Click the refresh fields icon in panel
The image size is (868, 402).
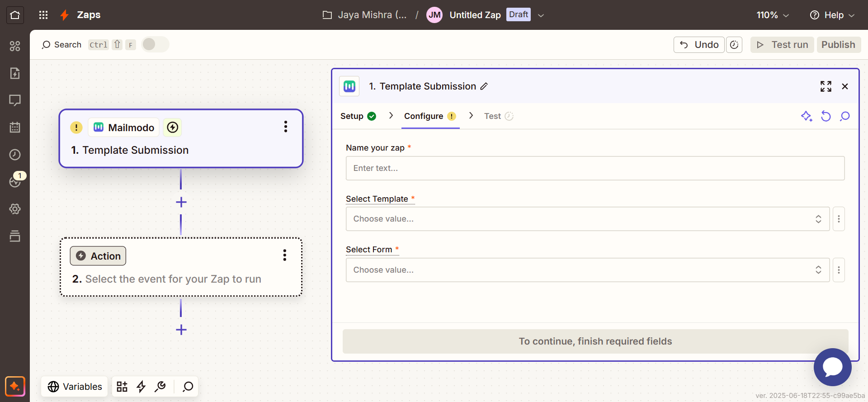click(x=826, y=116)
